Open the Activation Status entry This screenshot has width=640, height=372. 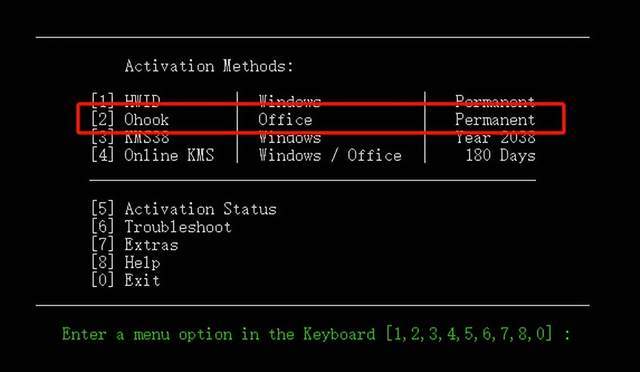click(x=200, y=209)
